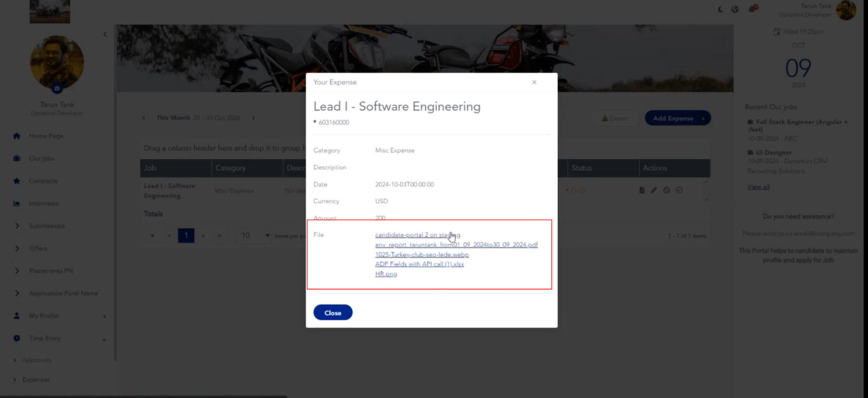Viewport: 868px width, 398px height.
Task: Open the 1025-Turkey-club-seo-lede.webp file link
Action: coord(422,255)
